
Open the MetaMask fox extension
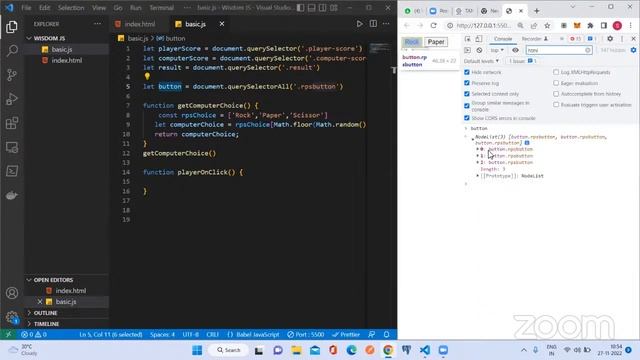(577, 25)
